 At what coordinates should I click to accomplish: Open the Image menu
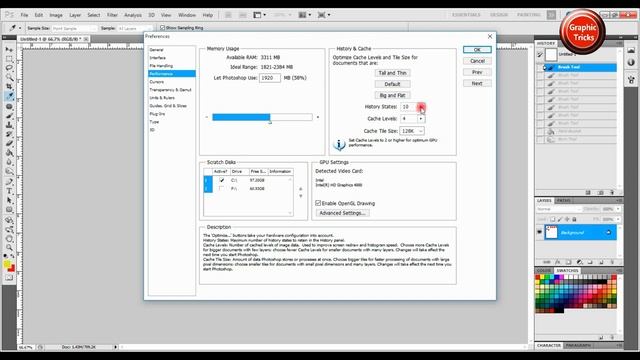[x=56, y=15]
